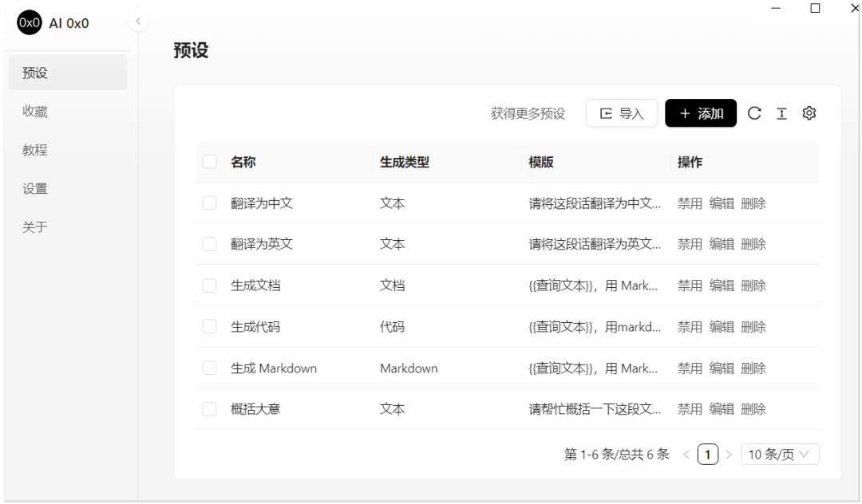Check the checkbox for 生成代码
The height and width of the screenshot is (504, 862).
click(x=209, y=326)
